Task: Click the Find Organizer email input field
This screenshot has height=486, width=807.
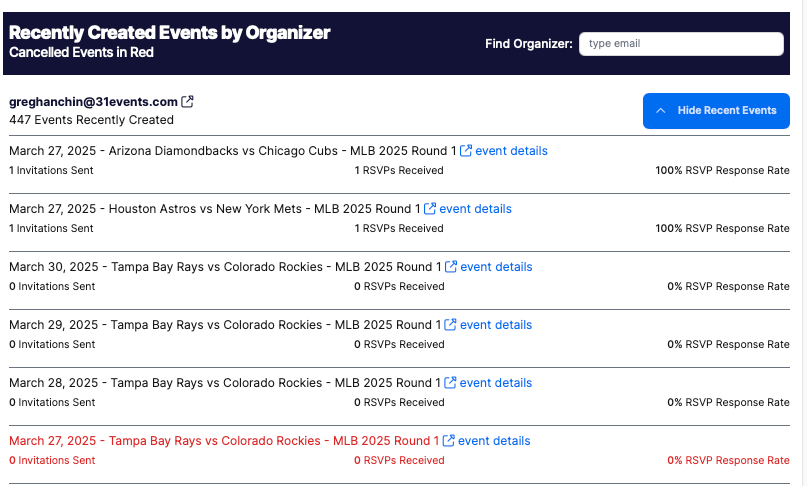Action: coord(681,44)
